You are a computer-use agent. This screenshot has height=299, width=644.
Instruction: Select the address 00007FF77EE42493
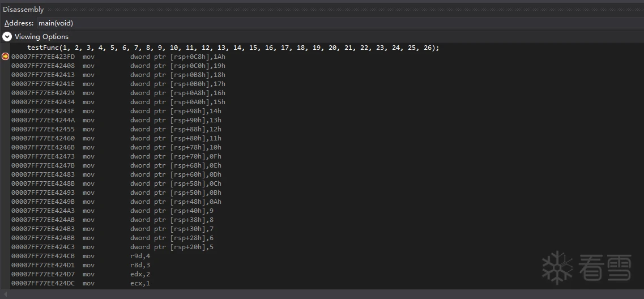click(x=43, y=192)
